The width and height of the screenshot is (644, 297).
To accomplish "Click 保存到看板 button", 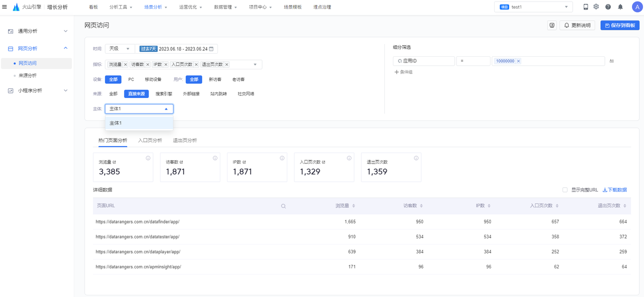I will [620, 25].
